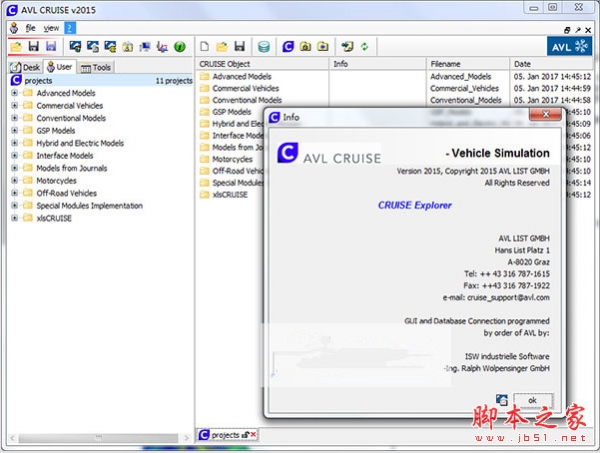
Task: Click the second blue window icon with document
Action: click(x=93, y=47)
